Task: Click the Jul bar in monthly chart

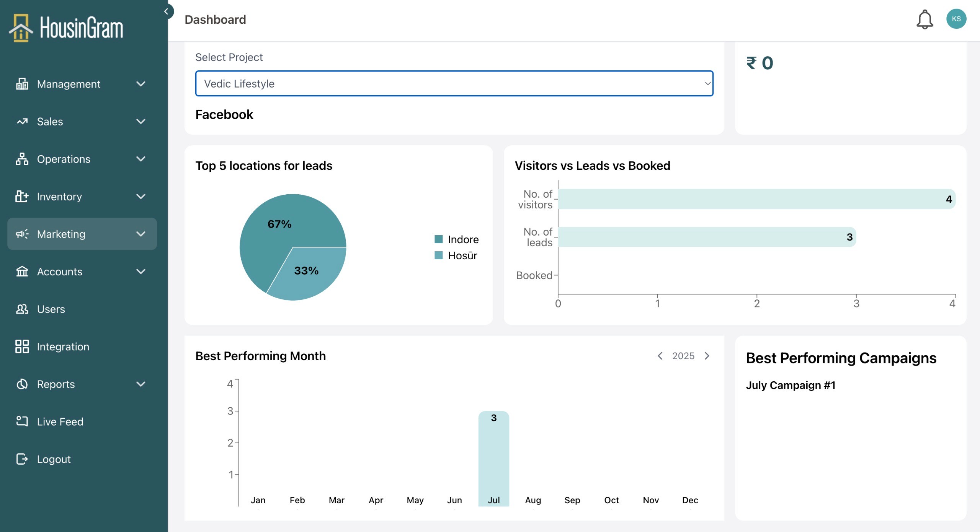Action: click(x=493, y=459)
